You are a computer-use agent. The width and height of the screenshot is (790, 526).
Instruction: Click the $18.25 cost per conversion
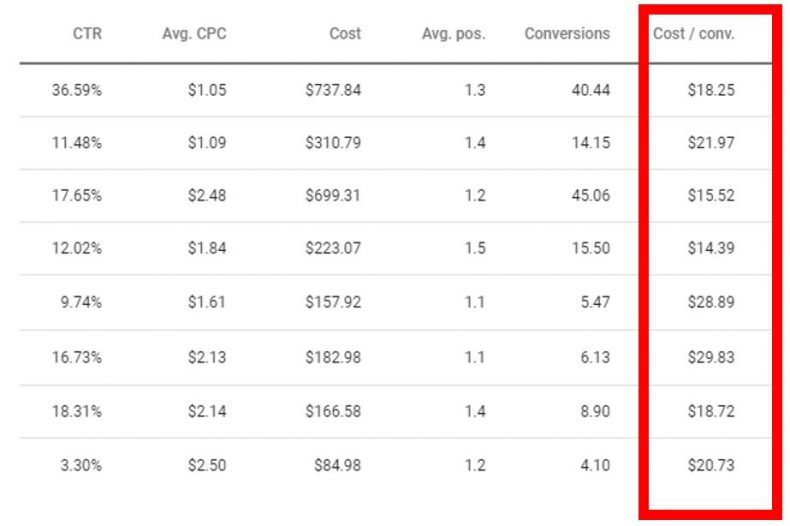711,90
